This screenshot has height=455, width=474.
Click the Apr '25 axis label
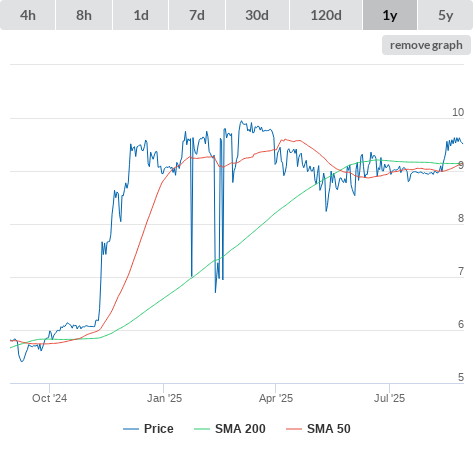(276, 398)
